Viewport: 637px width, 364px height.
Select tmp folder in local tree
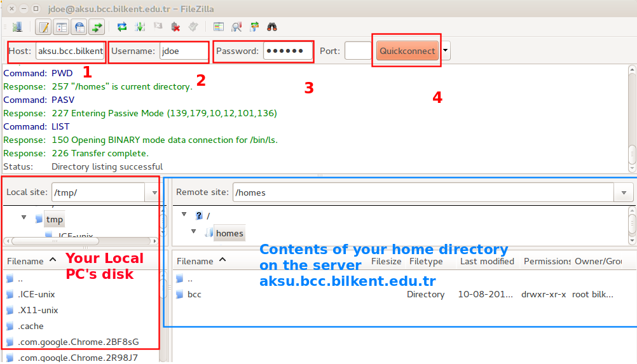(x=54, y=220)
